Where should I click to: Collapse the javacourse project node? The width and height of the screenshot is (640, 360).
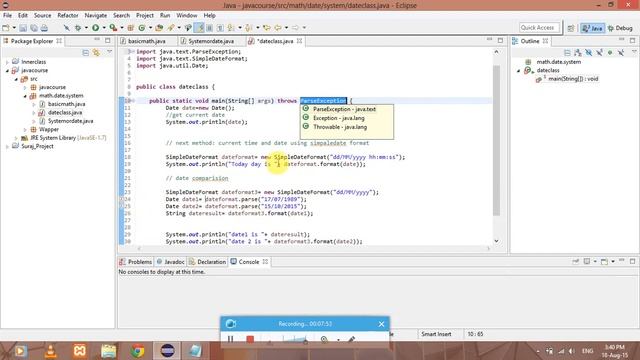click(7, 71)
